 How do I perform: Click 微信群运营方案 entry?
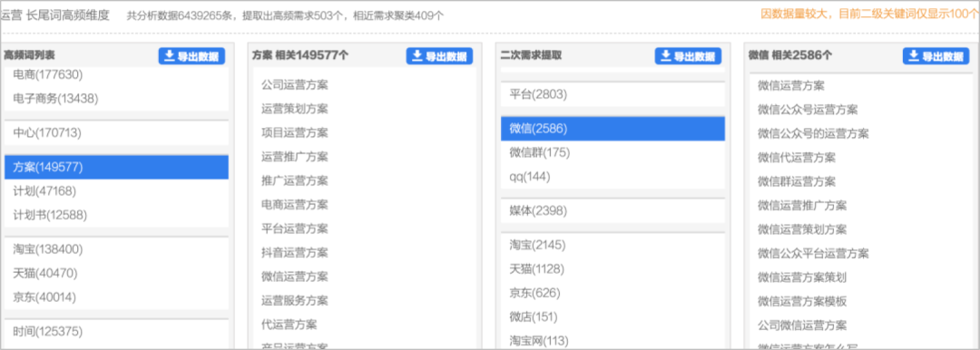point(797,181)
